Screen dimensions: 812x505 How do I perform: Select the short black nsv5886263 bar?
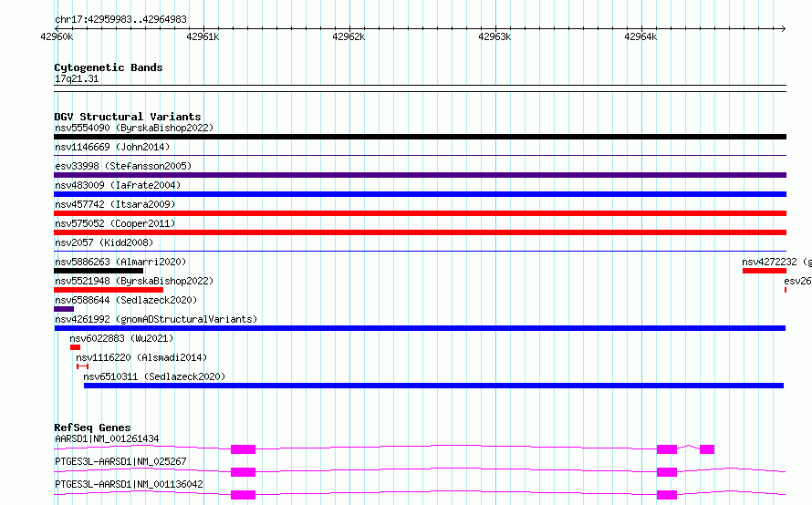click(99, 271)
